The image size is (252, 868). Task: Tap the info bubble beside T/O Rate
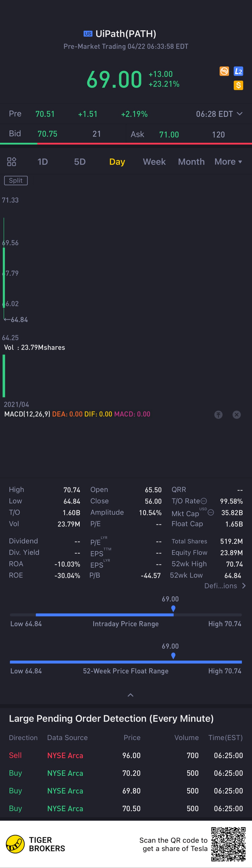point(204,501)
